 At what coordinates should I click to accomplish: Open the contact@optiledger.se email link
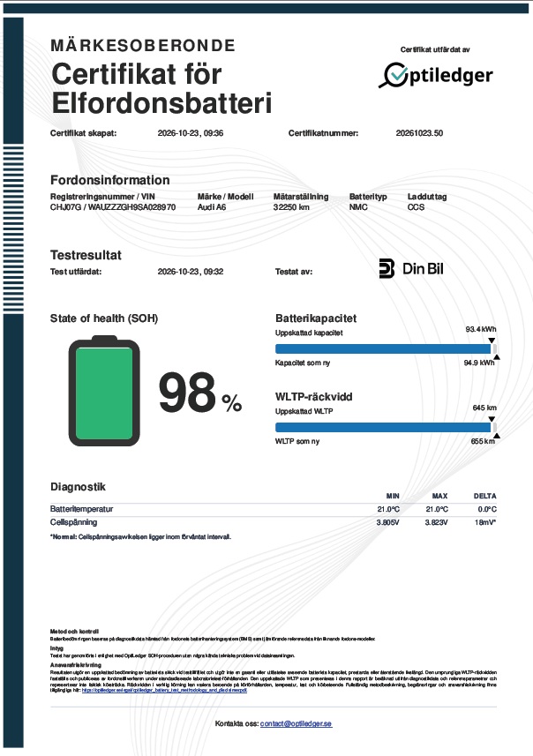(x=297, y=723)
